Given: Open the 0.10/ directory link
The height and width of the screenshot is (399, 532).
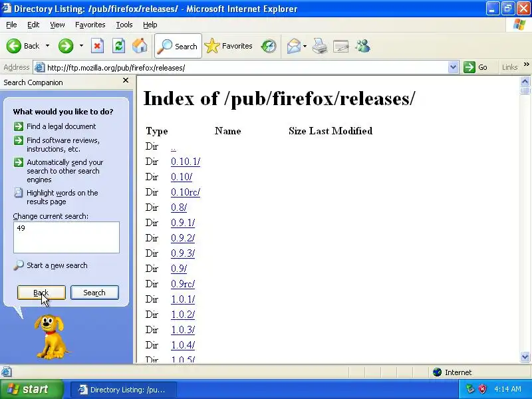Looking at the screenshot, I should (182, 177).
